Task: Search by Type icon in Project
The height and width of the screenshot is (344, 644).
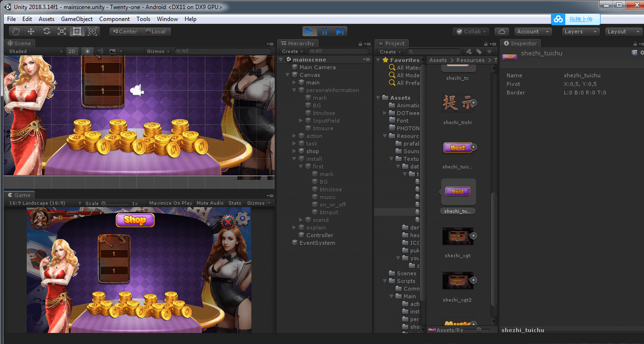Action: (468, 52)
